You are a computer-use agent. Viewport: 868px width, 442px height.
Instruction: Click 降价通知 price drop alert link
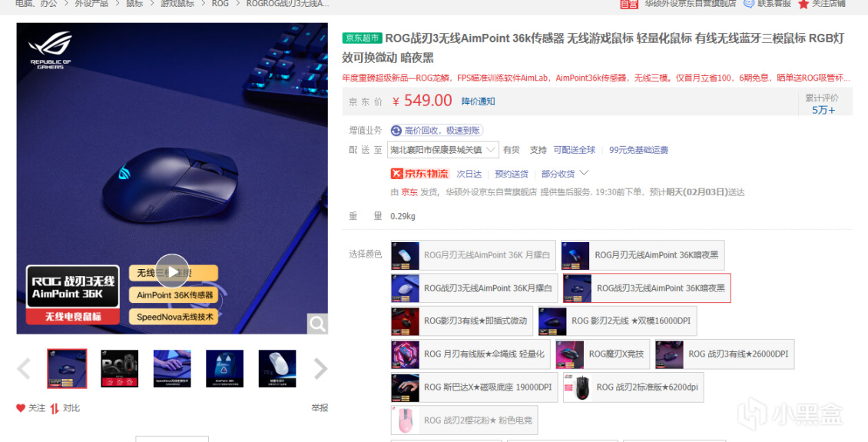(479, 101)
